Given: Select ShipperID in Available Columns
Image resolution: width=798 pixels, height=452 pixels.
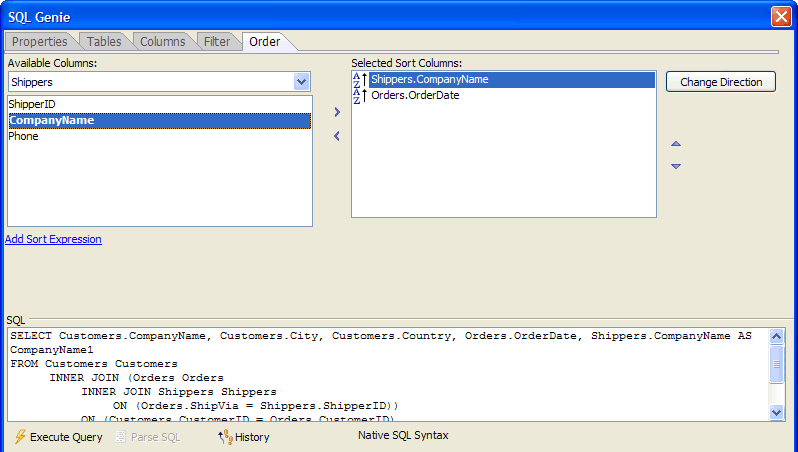Looking at the screenshot, I should click(x=159, y=104).
